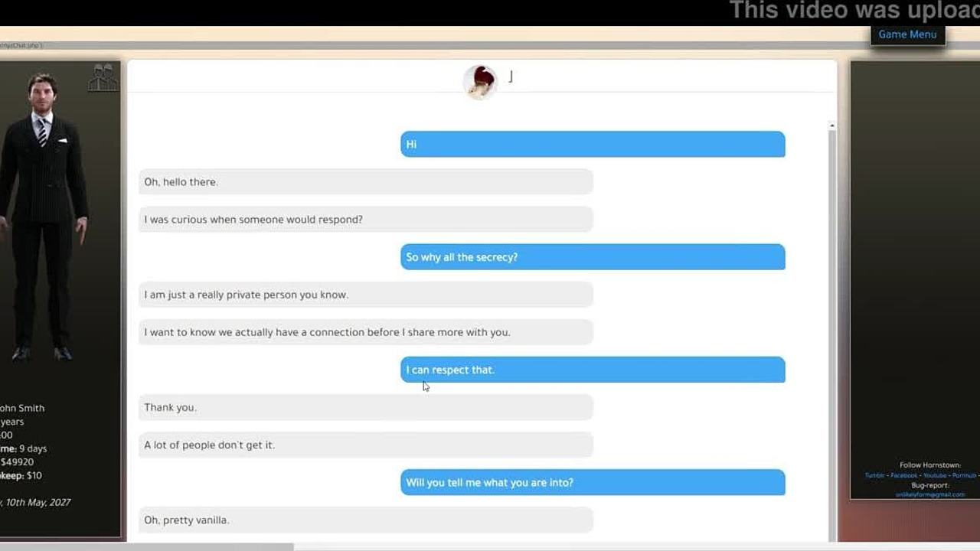Click 'Will you tell me what you are into?' bubble
This screenshot has width=980, height=551.
click(x=593, y=482)
